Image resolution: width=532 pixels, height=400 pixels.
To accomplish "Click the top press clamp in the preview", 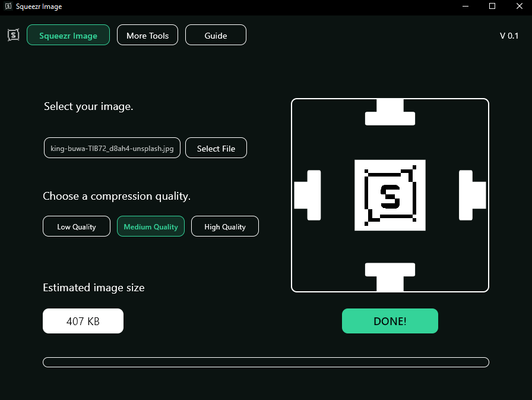I will coord(390,112).
